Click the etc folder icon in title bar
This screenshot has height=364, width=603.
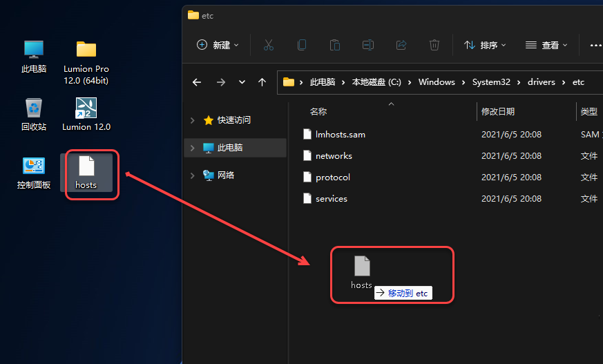[193, 15]
